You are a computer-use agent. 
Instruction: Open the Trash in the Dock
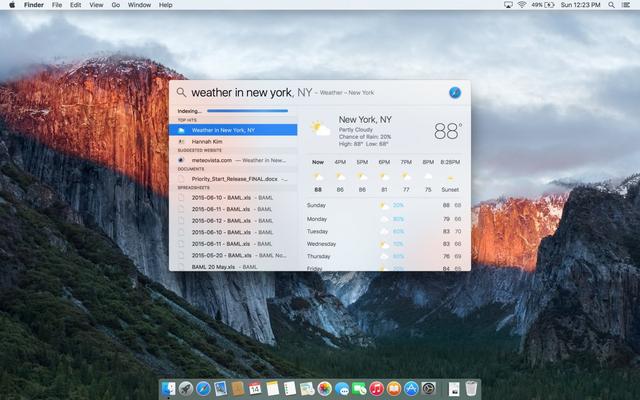(471, 388)
